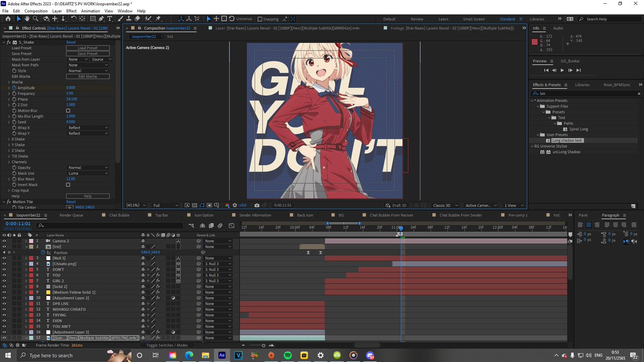Toggle the Position stopwatch for trst layer
The image size is (644, 362).
click(x=43, y=252)
